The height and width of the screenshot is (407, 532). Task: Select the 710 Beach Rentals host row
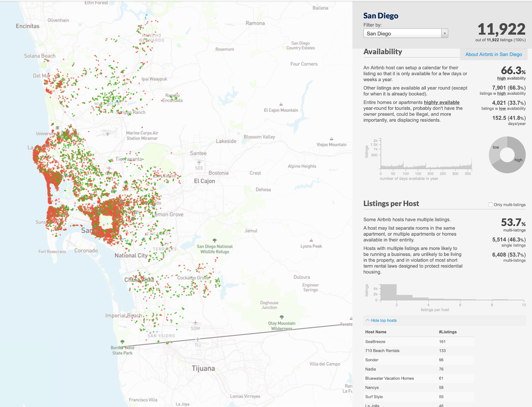point(419,351)
